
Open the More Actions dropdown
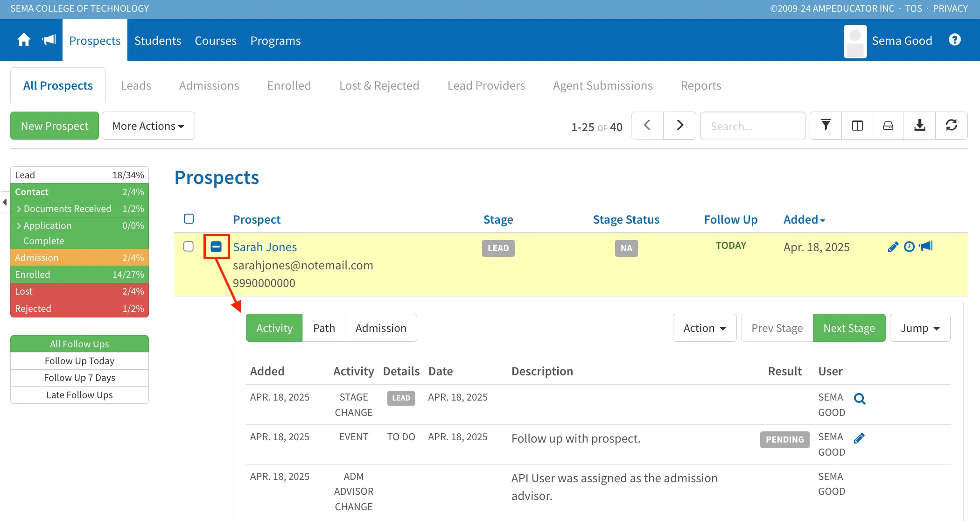click(148, 126)
